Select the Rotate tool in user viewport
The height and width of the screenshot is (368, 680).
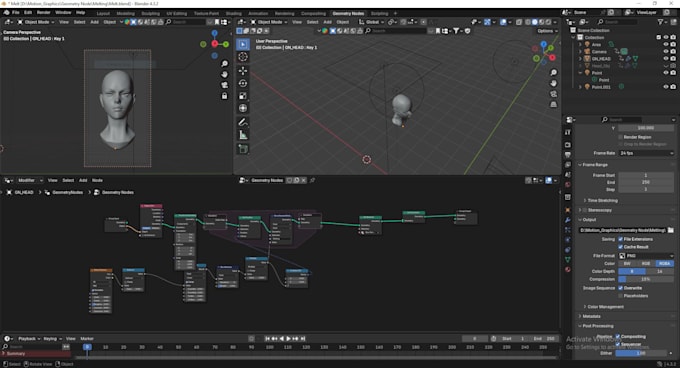click(243, 83)
